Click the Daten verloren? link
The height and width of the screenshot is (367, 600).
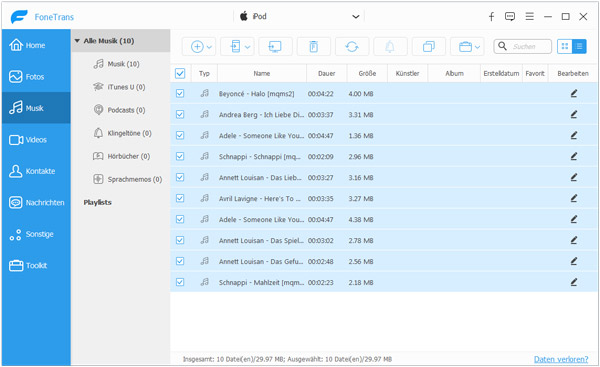click(x=561, y=359)
